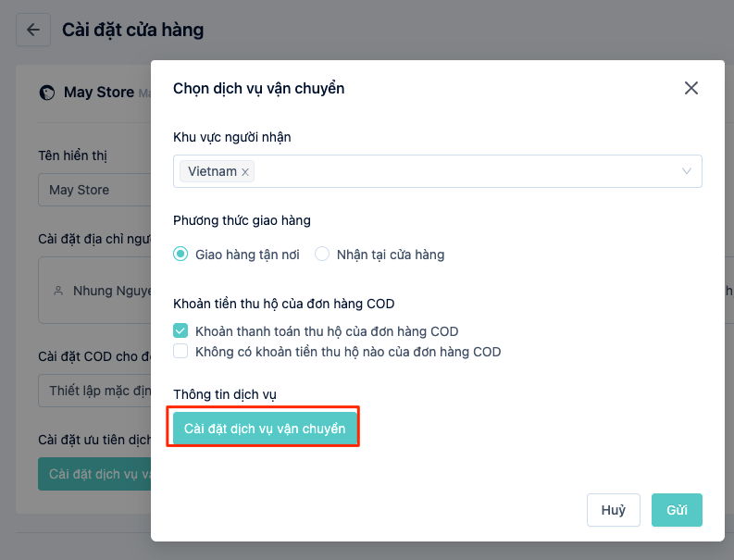Click the Cài đặt cửa hàng page title
The width and height of the screenshot is (734, 560).
133,30
